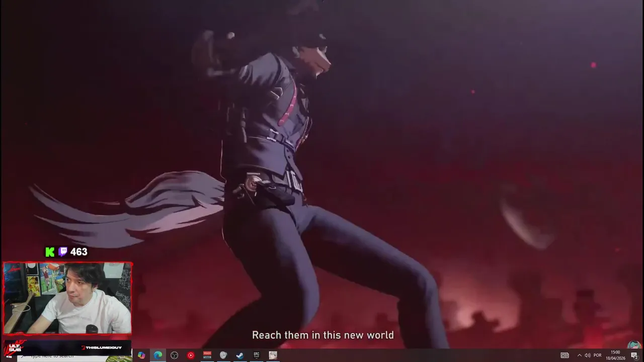
Task: Switch the POR input language indicator
Action: [598, 355]
